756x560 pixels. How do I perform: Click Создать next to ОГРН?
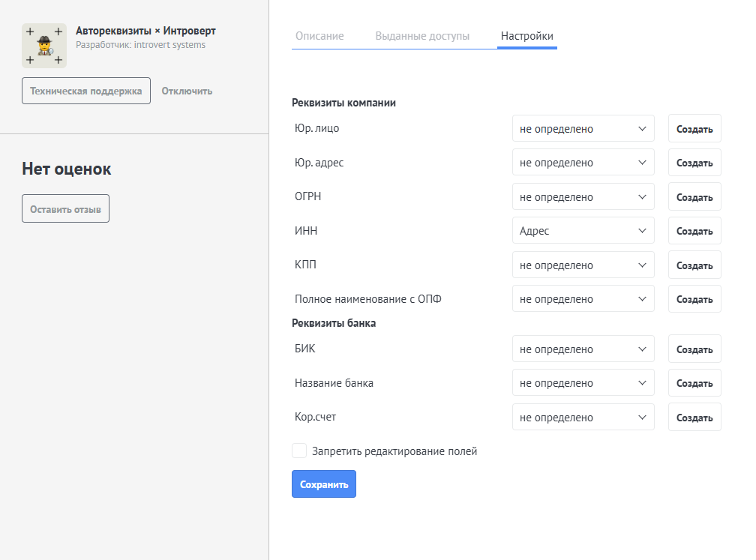(694, 196)
